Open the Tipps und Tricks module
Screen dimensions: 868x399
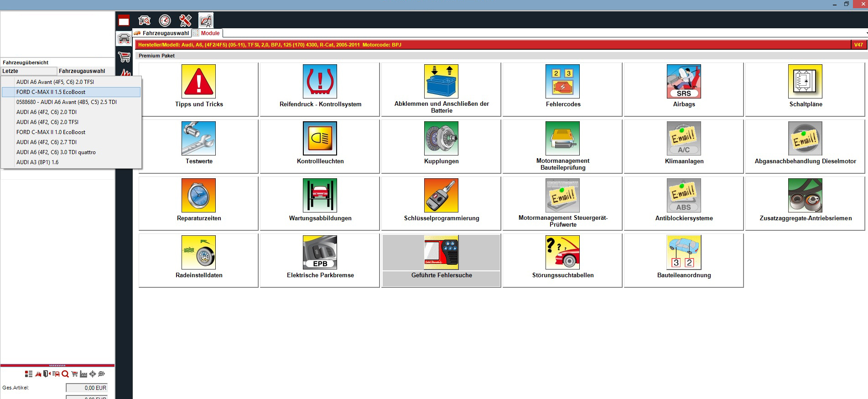pyautogui.click(x=198, y=89)
